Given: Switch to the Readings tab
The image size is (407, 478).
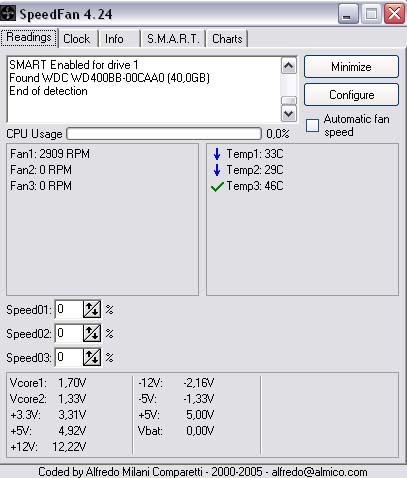Looking at the screenshot, I should (29, 38).
